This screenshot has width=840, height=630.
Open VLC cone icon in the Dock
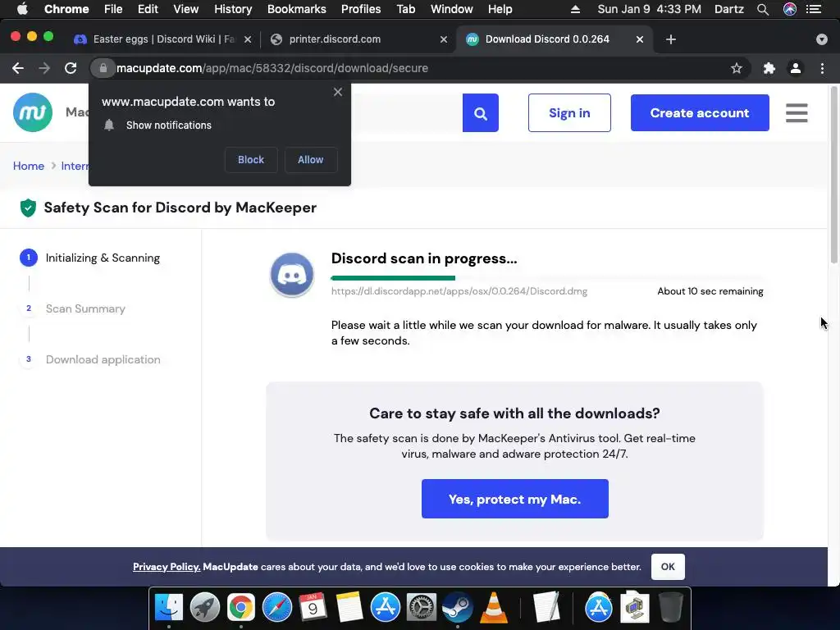[494, 608]
